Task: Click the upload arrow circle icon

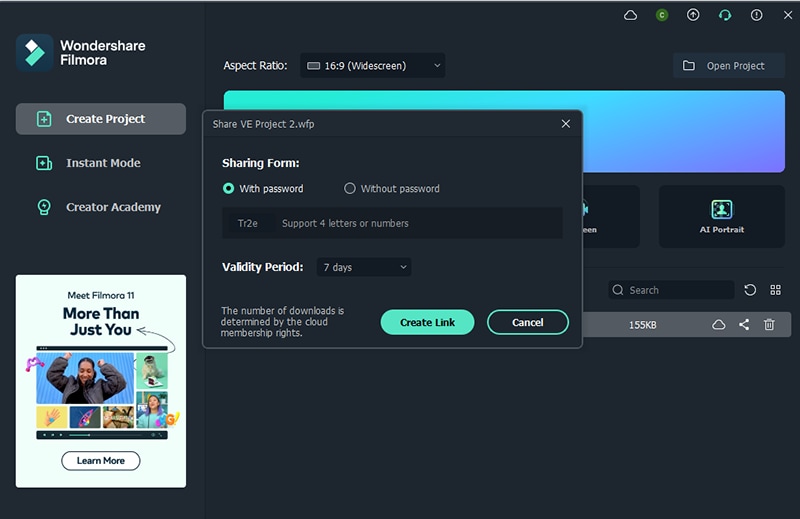Action: 693,15
